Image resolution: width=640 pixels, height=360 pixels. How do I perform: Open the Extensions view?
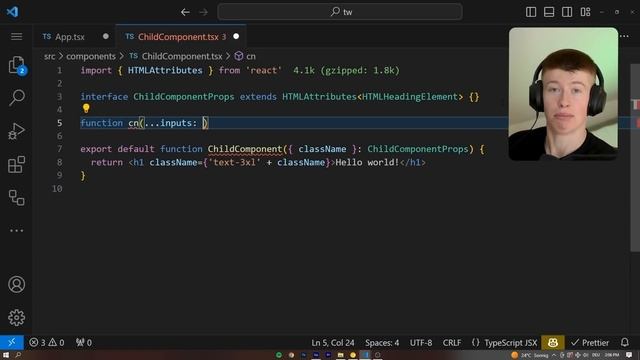pos(16,164)
